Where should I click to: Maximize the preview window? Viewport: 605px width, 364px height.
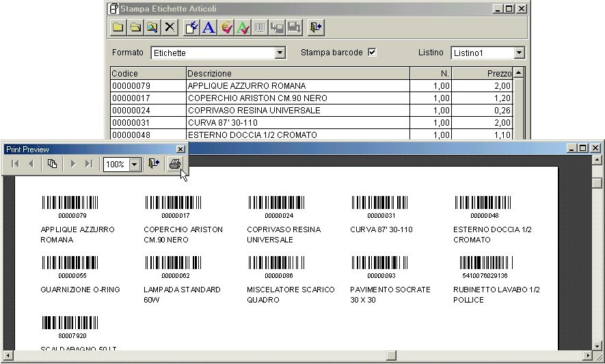point(583,148)
